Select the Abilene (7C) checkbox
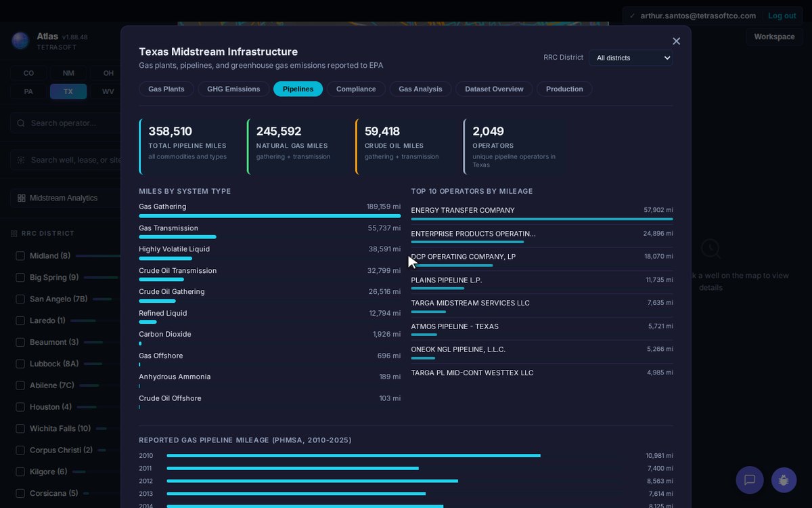Viewport: 812px width, 508px height. 20,385
